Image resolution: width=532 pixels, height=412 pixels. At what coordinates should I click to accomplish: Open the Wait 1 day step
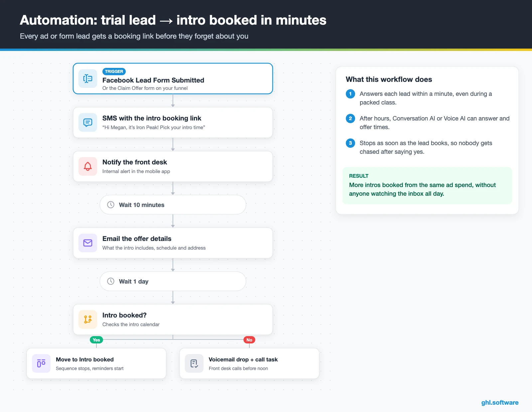(173, 281)
